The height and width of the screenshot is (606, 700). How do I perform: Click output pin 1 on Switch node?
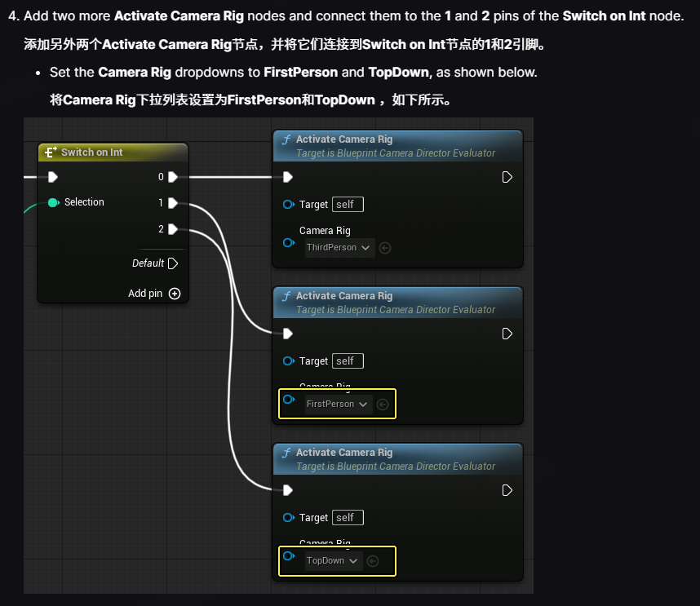tap(173, 203)
